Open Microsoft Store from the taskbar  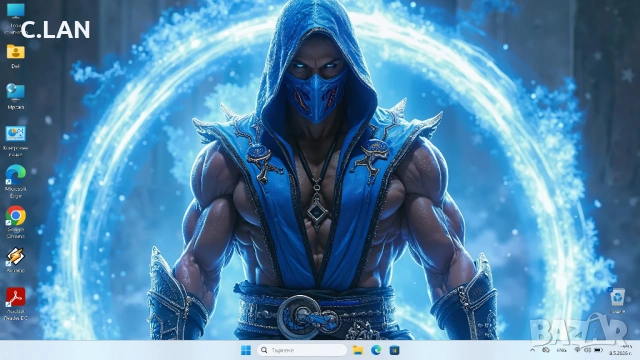point(394,350)
